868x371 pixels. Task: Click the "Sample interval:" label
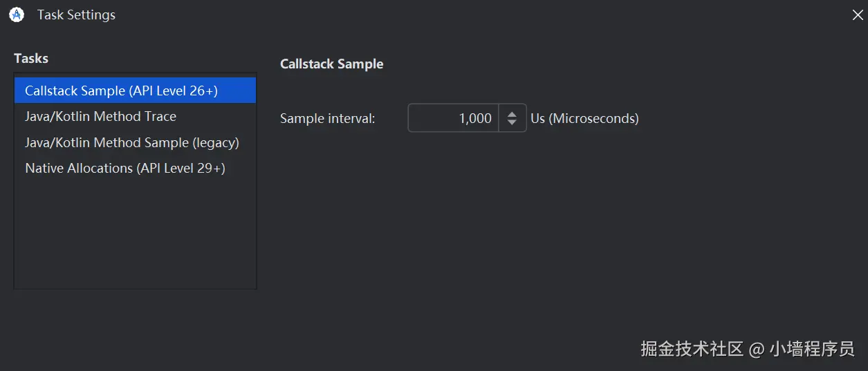pyautogui.click(x=327, y=118)
